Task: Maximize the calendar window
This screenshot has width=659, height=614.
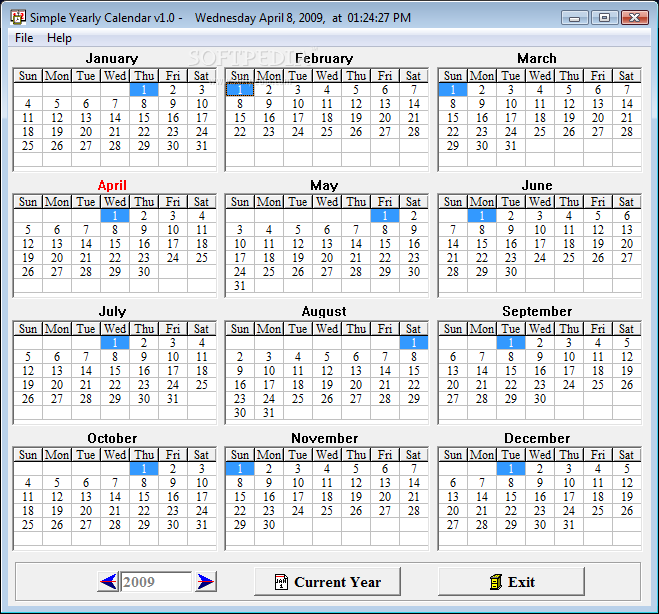Action: point(604,18)
